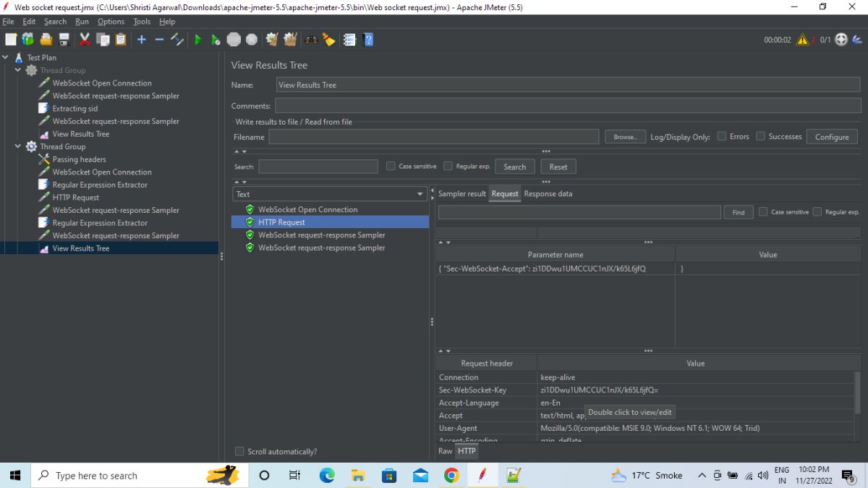Click the Request header table scrollbar
Viewport: 868px width, 488px height.
pyautogui.click(x=857, y=392)
